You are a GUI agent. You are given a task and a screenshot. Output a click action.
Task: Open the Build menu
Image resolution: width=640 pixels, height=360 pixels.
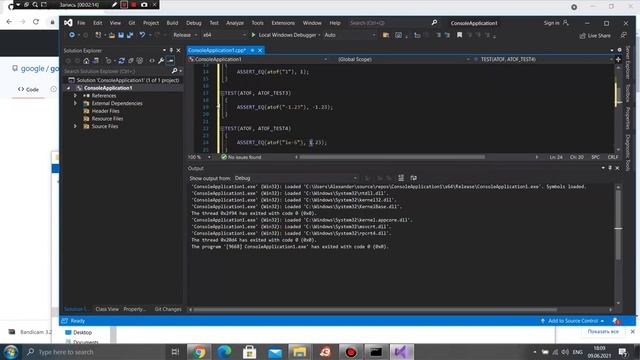[172, 23]
